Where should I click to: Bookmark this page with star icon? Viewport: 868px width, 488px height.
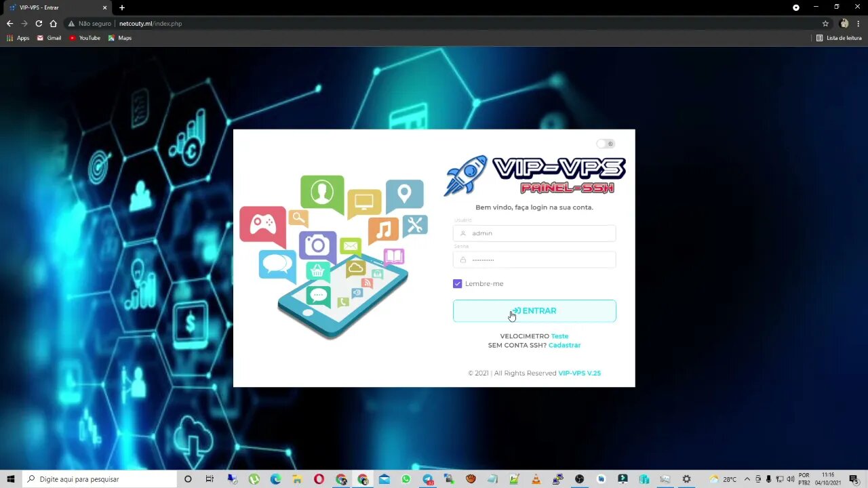point(825,24)
